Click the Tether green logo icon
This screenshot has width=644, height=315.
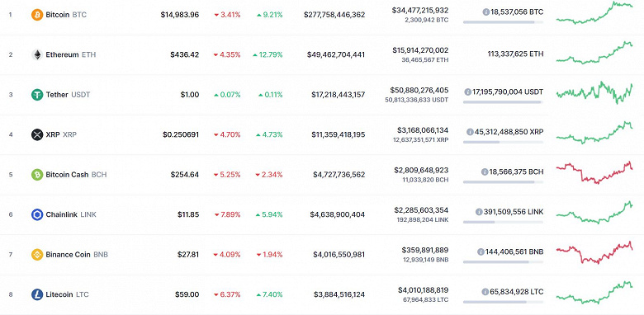coord(37,95)
